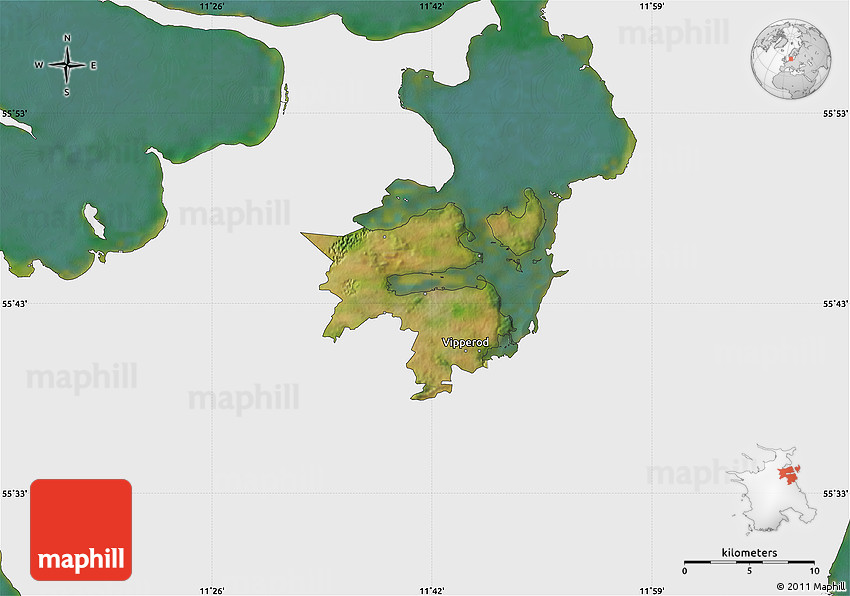This screenshot has height=596, width=850.
Task: Click the 11°42' longitude label at bottom
Action: tap(431, 589)
